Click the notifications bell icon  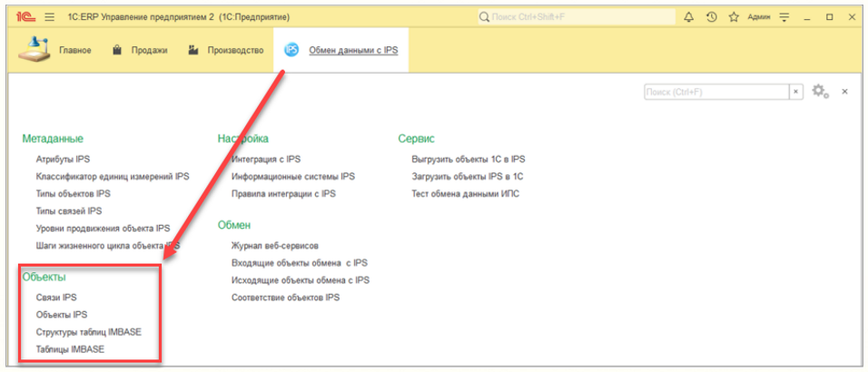tap(688, 17)
